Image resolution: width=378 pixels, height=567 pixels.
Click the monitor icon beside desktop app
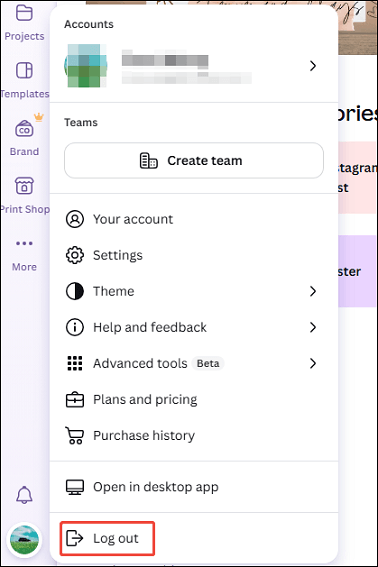(75, 487)
